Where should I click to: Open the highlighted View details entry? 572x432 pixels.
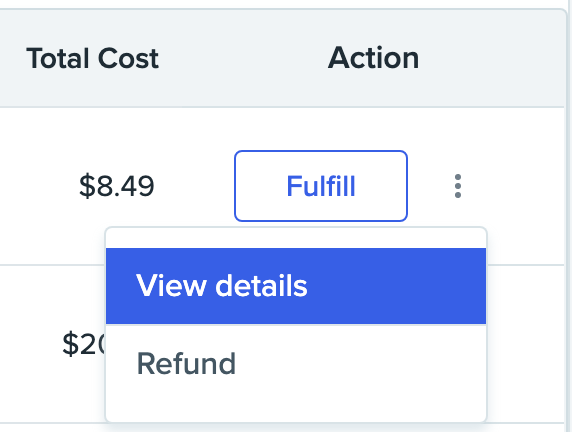click(x=296, y=286)
